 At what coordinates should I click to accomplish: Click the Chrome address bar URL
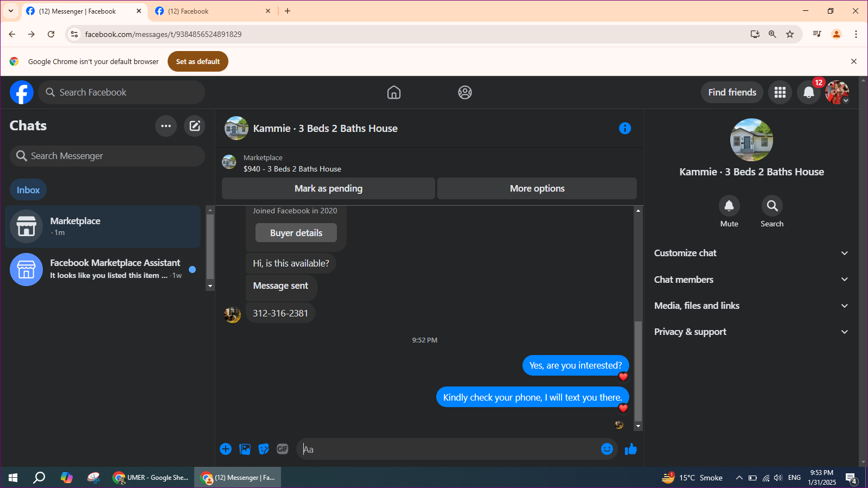[163, 34]
